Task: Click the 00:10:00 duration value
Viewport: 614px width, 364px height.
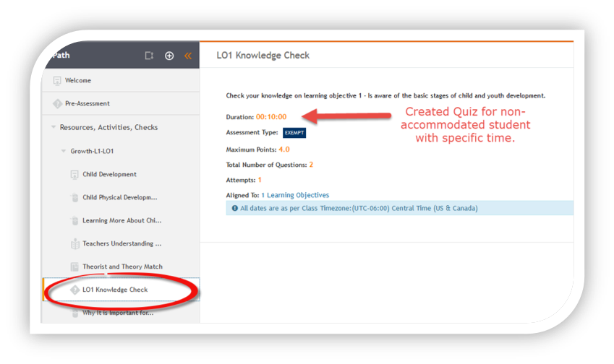Action: tap(271, 117)
